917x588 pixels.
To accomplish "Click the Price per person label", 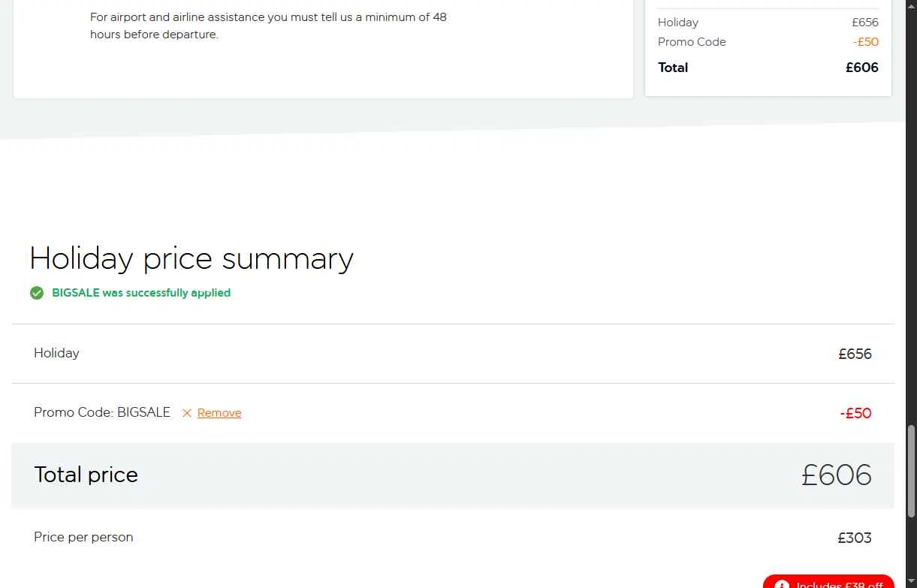I will pyautogui.click(x=83, y=537).
